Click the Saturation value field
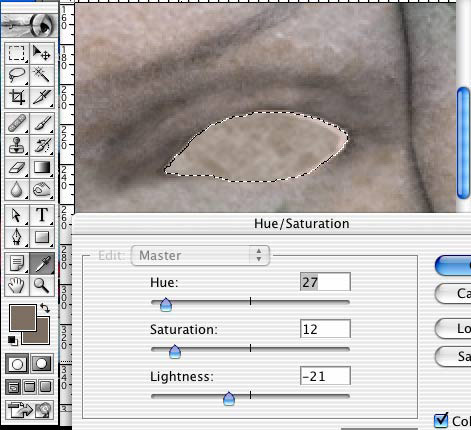Screen dimensions: 471x430 tap(325, 329)
